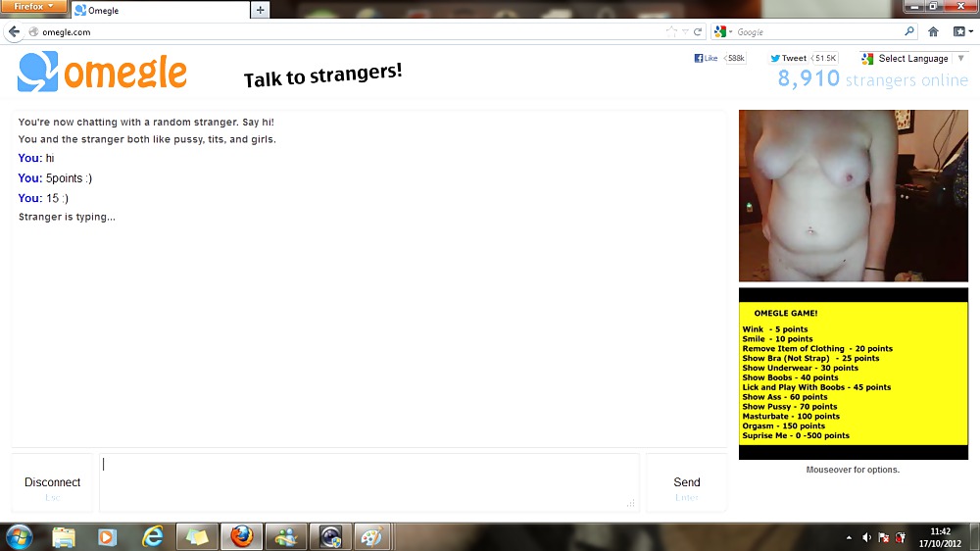Open the Google search engine dropdown
This screenshot has height=551, width=980.
tap(723, 31)
